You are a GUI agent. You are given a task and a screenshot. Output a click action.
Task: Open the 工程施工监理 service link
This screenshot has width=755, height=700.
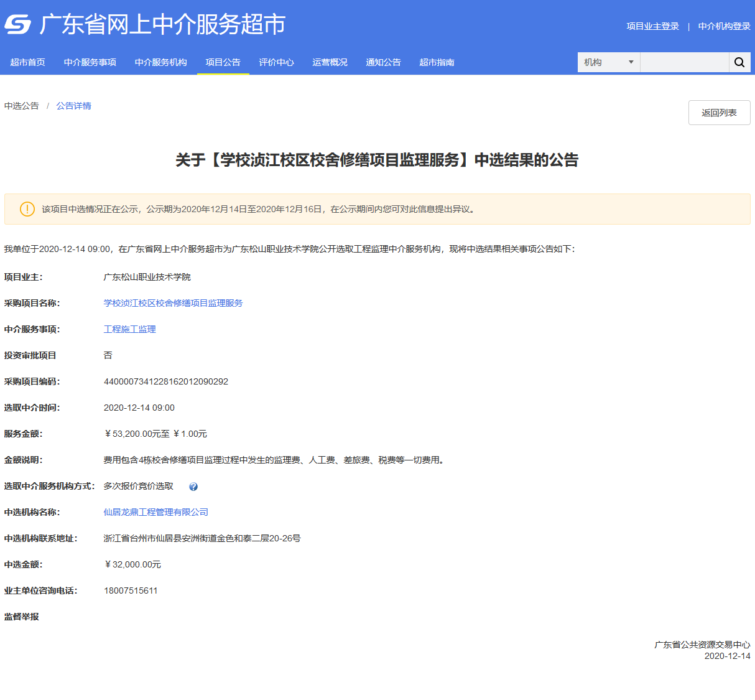129,329
